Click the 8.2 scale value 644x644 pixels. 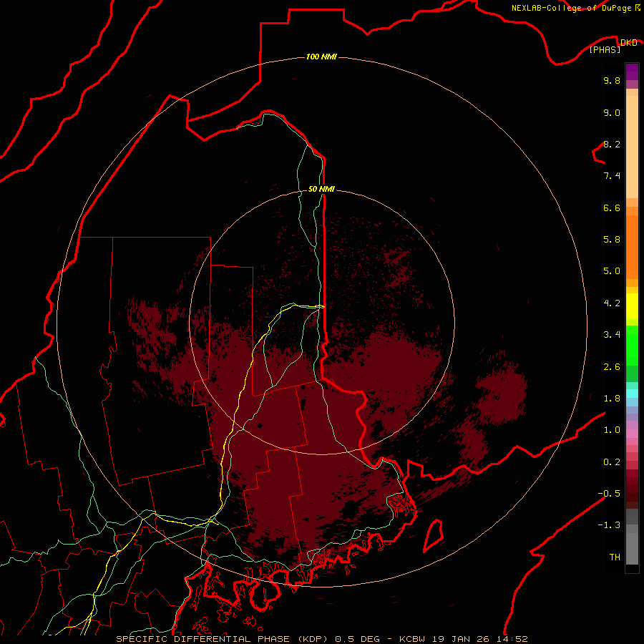(612, 144)
